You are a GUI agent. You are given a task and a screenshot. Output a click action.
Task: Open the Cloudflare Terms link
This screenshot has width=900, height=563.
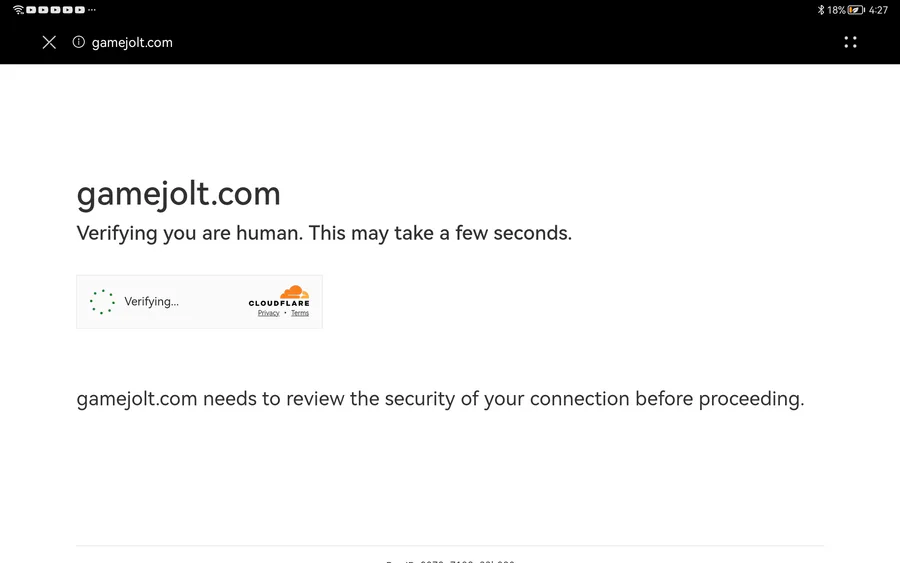click(x=300, y=313)
